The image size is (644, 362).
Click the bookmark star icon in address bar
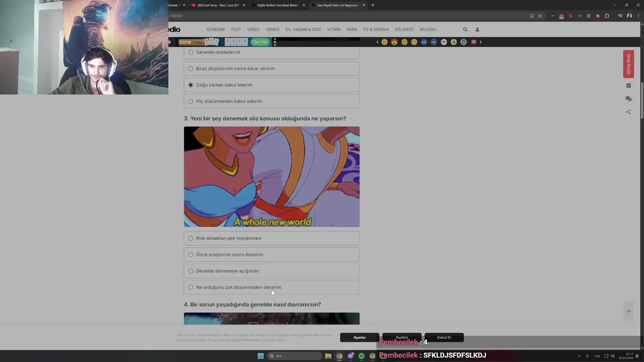[540, 16]
